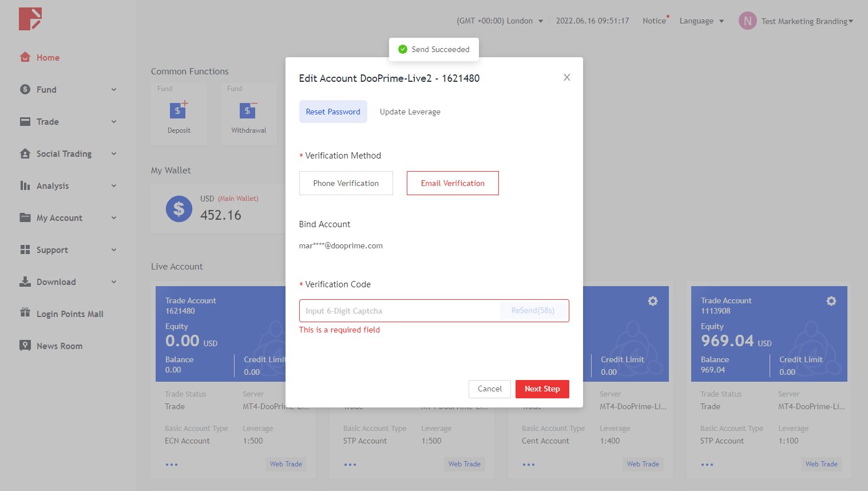The image size is (868, 491).
Task: Close the Edit Account dialog
Action: (x=566, y=77)
